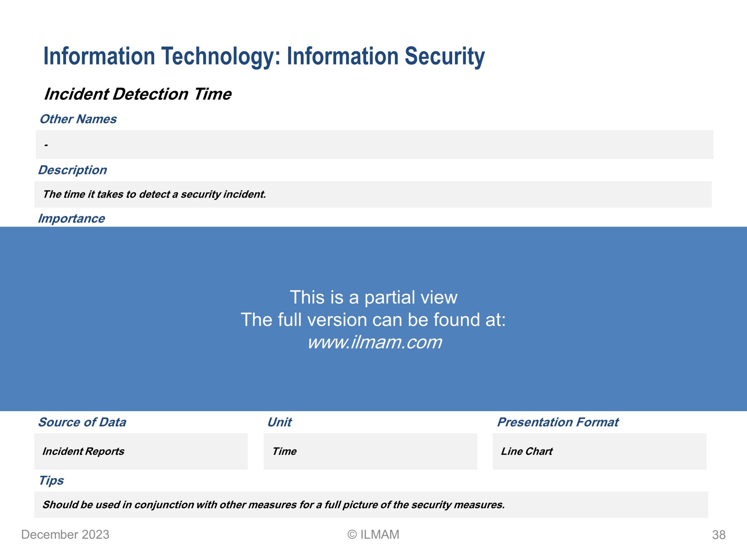Click the Incident Detection Time subtitle
This screenshot has width=747, height=560.
[x=138, y=94]
